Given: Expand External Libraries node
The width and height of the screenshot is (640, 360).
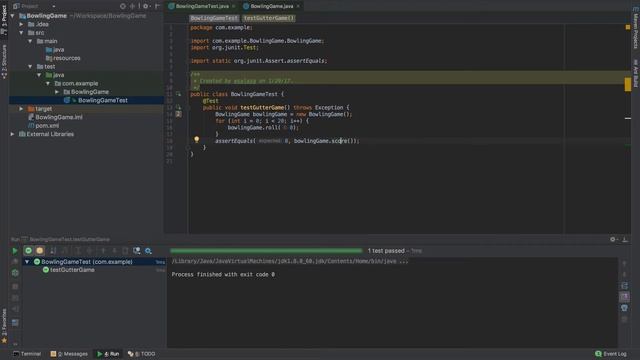Looking at the screenshot, I should pos(13,134).
